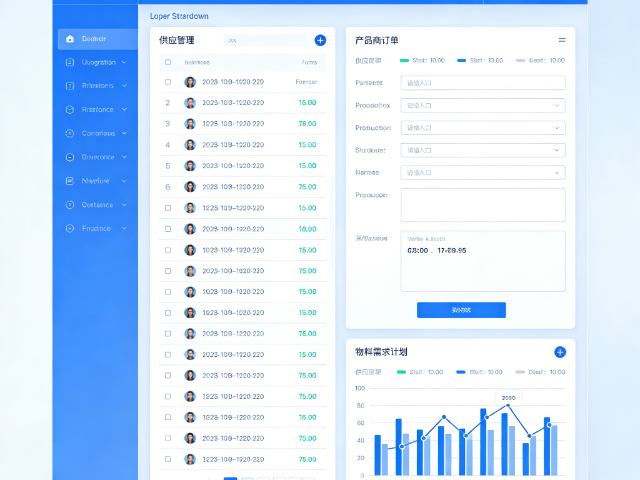
Task: Click the gray Deat legend in 产品商订单
Action: (540, 60)
